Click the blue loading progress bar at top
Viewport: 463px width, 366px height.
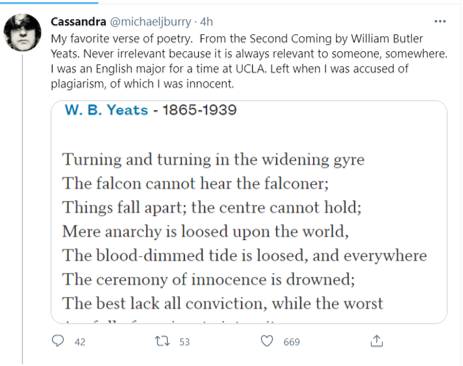pyautogui.click(x=49, y=2)
